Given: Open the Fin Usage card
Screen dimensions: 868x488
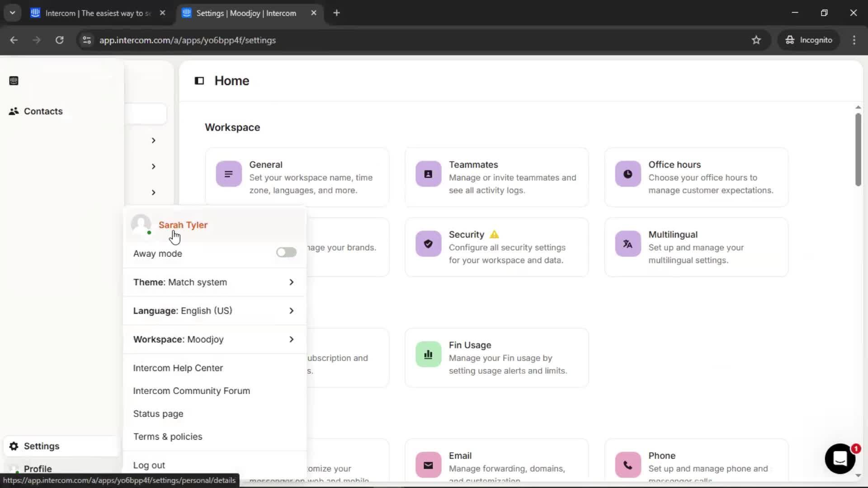Looking at the screenshot, I should 497,357.
